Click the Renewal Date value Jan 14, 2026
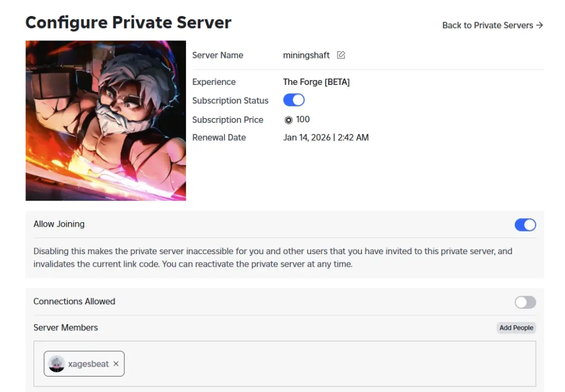 pyautogui.click(x=326, y=137)
